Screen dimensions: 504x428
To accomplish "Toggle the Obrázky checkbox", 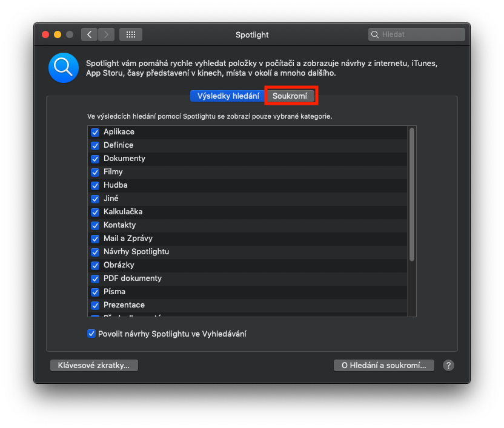I will click(95, 265).
